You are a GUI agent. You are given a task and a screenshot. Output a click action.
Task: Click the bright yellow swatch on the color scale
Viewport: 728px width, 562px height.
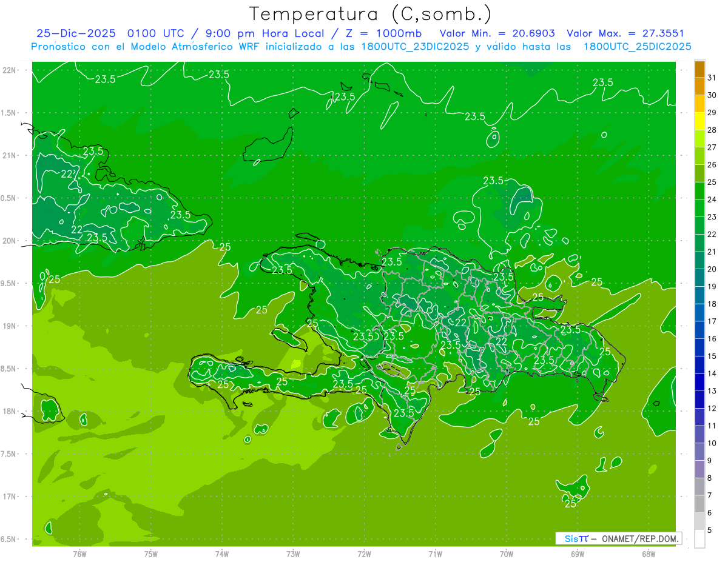(x=699, y=121)
